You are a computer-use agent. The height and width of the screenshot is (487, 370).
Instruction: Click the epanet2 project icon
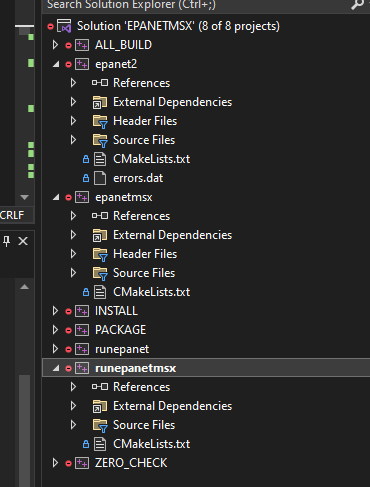coord(82,64)
